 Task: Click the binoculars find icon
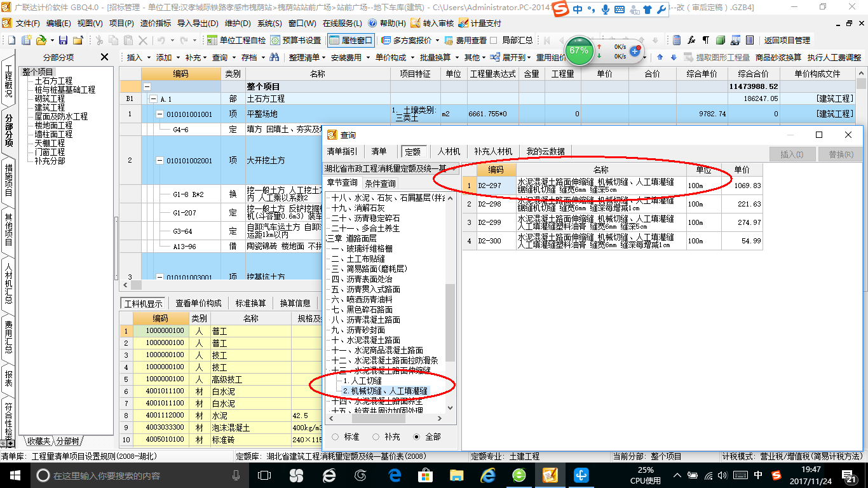[x=275, y=57]
